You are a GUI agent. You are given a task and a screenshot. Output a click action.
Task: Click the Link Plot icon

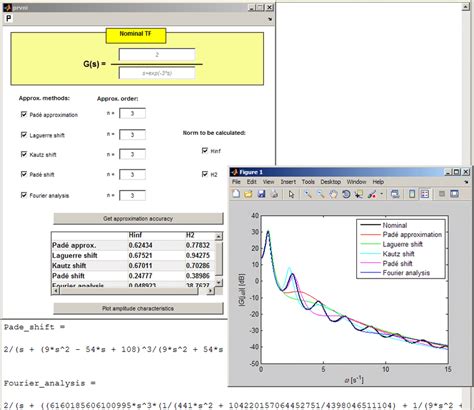(x=395, y=194)
